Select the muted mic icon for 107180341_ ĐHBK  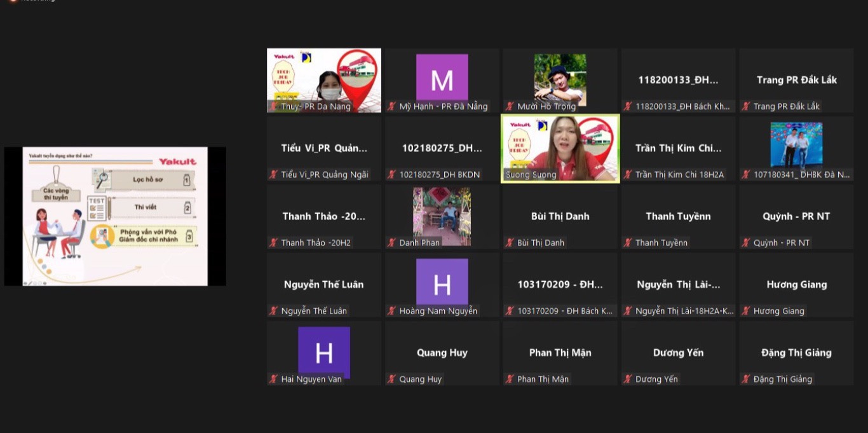point(746,175)
